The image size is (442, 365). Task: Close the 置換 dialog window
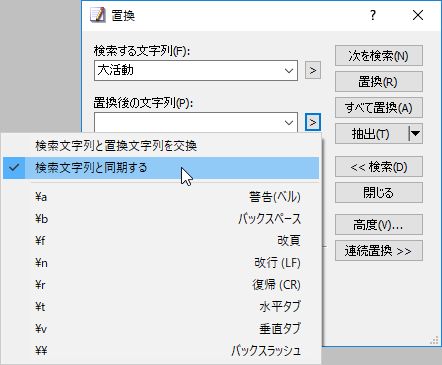point(418,15)
